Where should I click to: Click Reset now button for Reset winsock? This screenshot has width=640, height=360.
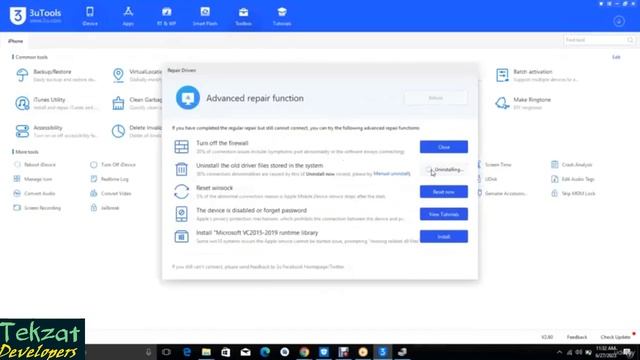coord(444,192)
